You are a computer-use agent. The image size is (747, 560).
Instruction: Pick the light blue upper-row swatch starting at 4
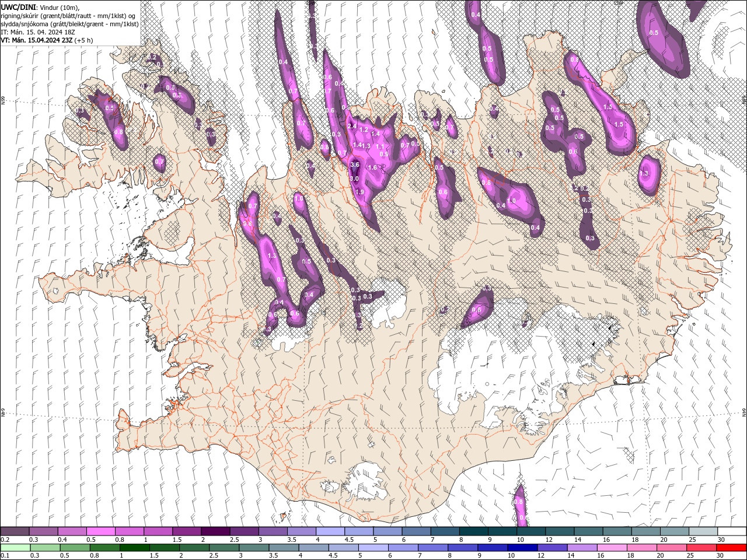(330, 531)
